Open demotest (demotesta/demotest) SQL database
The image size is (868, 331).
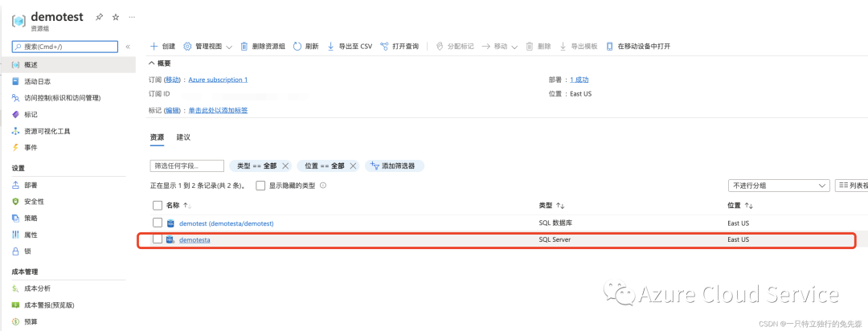227,223
